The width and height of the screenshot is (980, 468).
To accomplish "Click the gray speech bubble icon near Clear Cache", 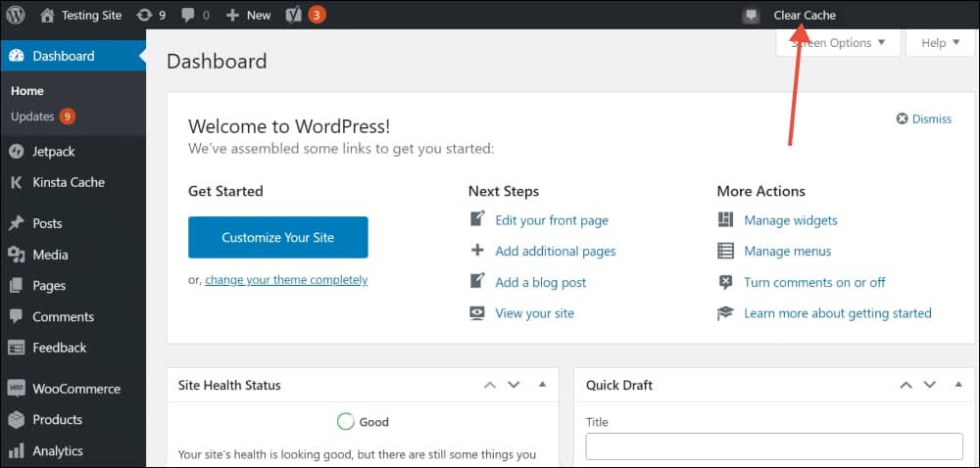I will [x=751, y=16].
